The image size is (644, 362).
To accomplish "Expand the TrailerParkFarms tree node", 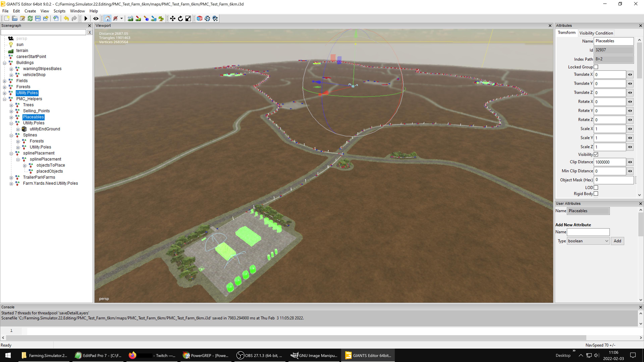I will coord(11,178).
